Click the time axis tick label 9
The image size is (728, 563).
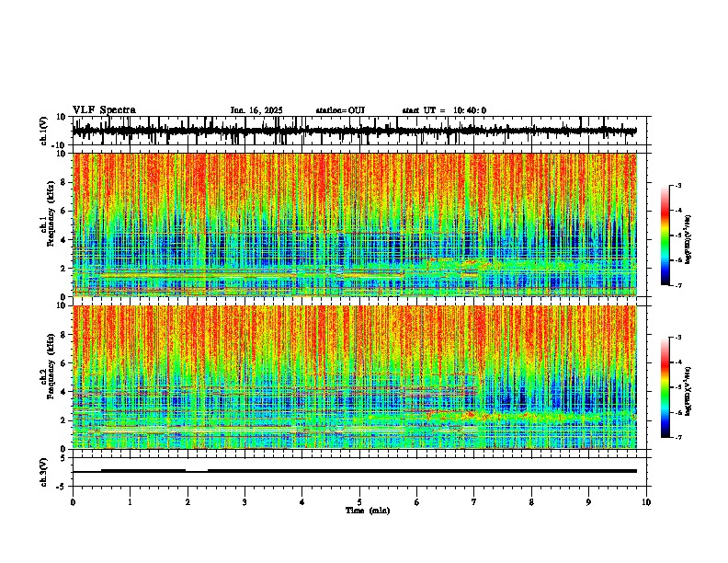(x=588, y=502)
